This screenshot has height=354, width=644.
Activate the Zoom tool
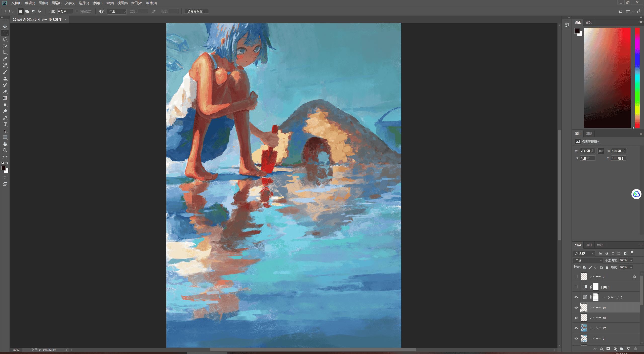pos(5,150)
